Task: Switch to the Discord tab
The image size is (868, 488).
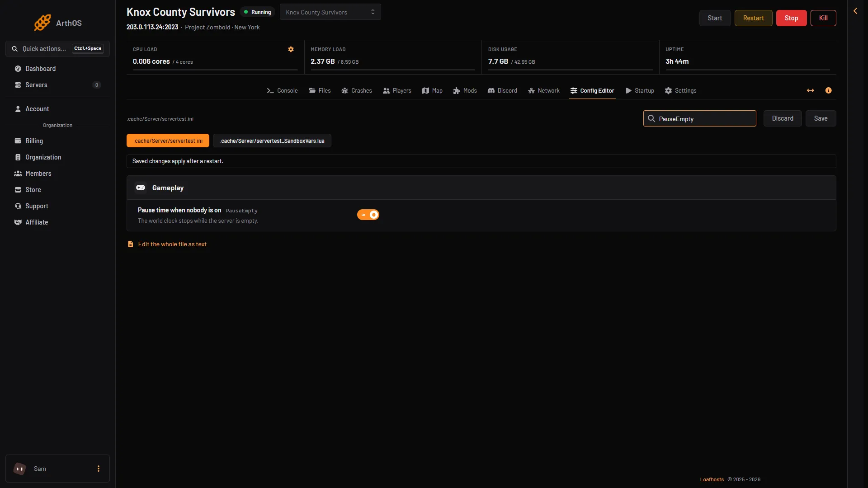Action: click(502, 90)
